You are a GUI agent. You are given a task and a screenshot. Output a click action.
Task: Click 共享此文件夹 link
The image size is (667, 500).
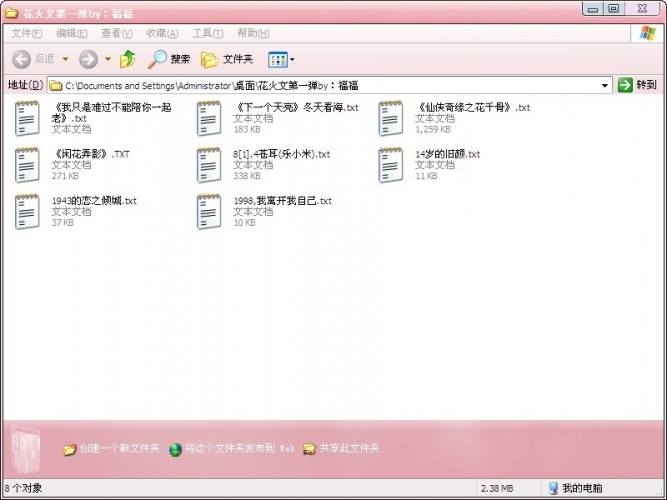(x=348, y=448)
